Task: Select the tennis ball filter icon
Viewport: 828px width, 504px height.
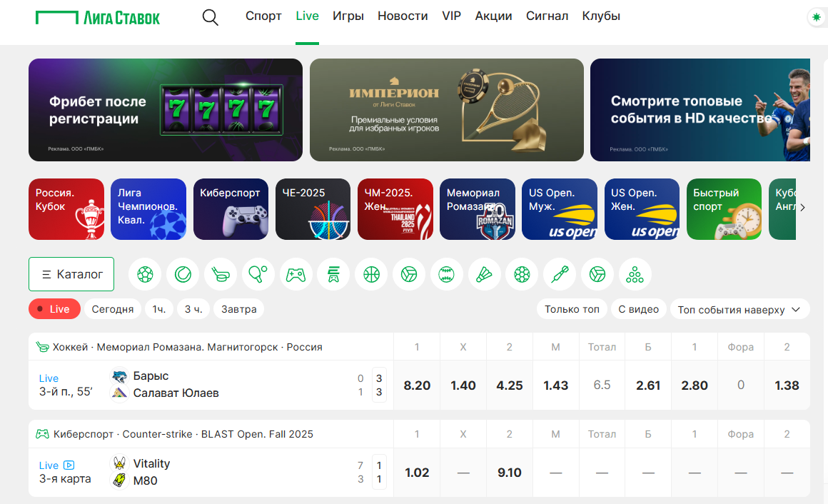Action: 183,274
